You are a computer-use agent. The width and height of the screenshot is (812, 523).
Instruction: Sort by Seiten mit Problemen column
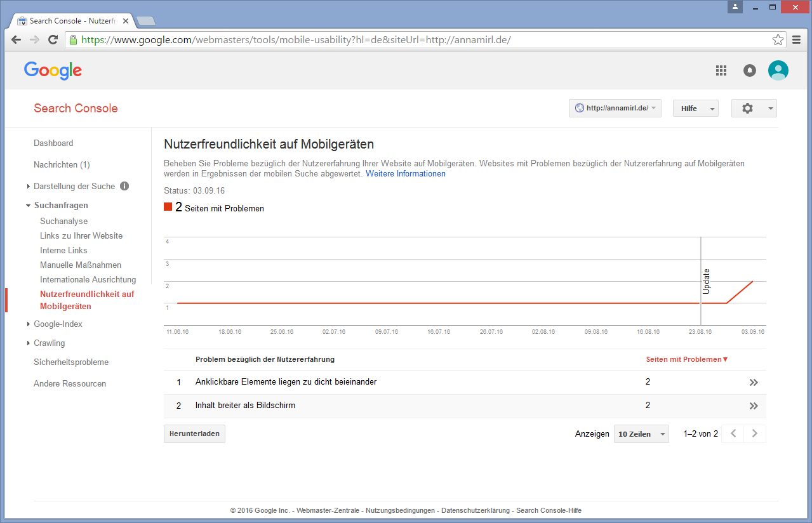tap(687, 359)
